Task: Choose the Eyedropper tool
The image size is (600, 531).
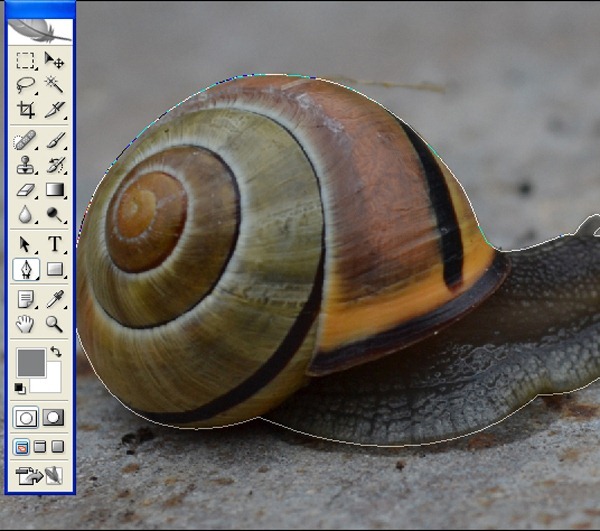Action: click(x=54, y=299)
